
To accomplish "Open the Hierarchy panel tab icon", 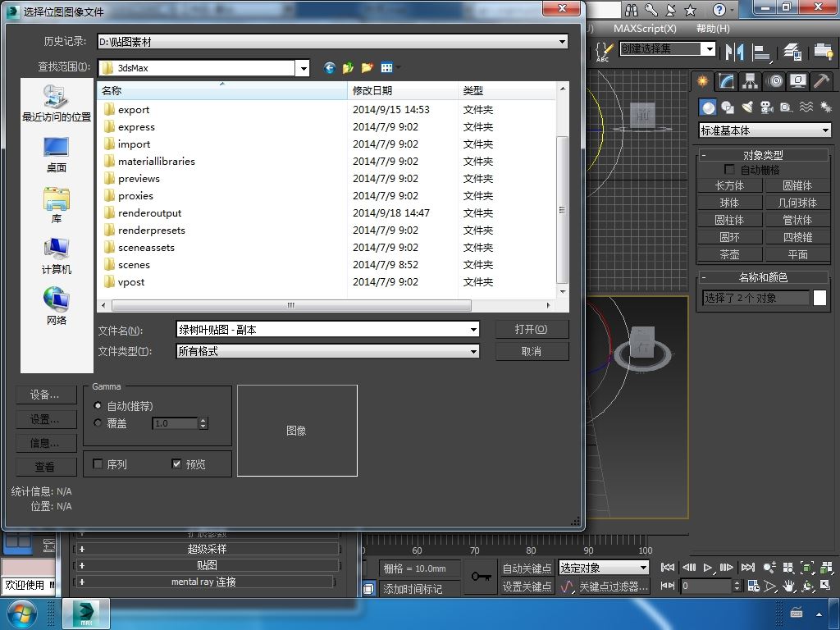I will 750,81.
